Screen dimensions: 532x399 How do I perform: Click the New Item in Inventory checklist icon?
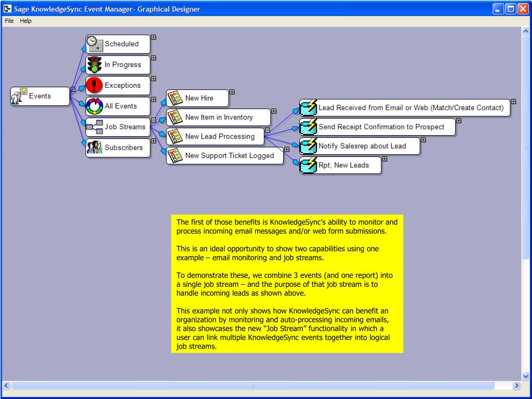175,117
